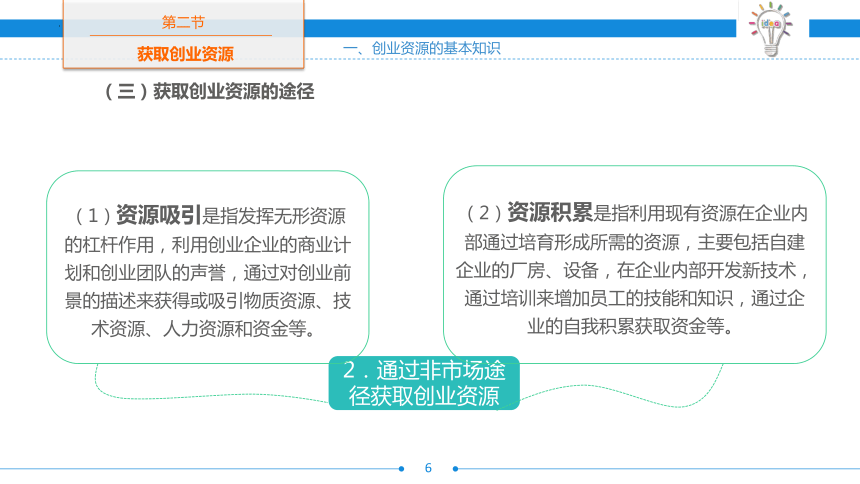Click the line '划和创业团队的声誉，通过对创业前'
The width and height of the screenshot is (860, 484).
tap(208, 273)
